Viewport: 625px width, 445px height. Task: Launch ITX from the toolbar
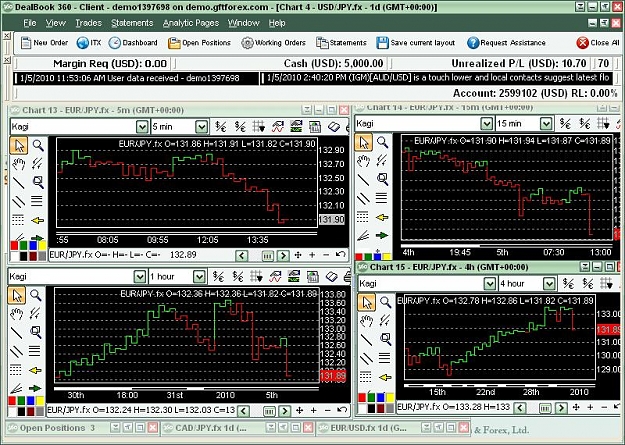point(89,43)
